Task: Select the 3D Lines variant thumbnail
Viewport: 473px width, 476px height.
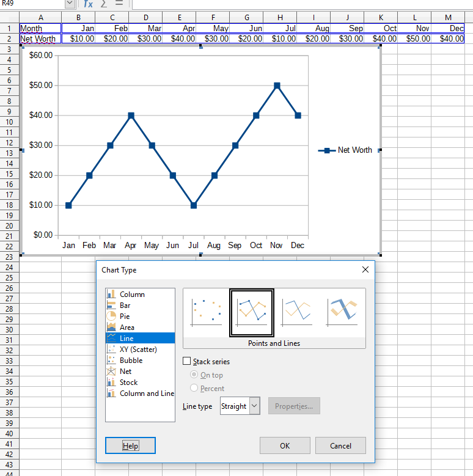Action: (x=342, y=312)
